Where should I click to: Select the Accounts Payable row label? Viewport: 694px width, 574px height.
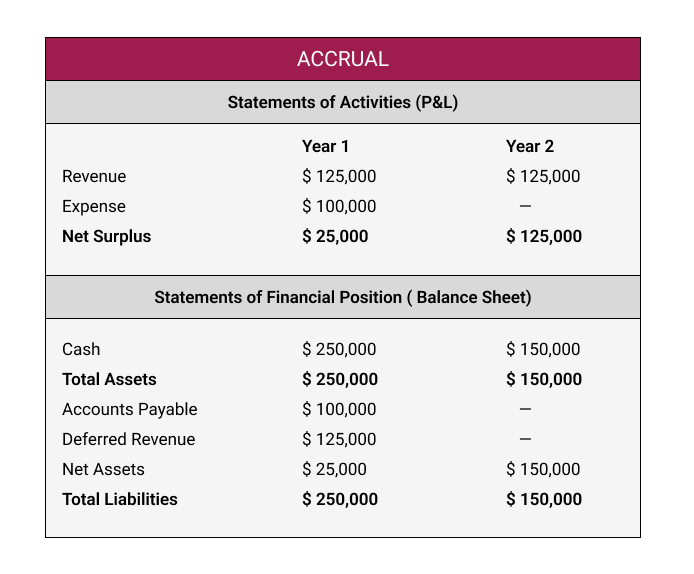pyautogui.click(x=129, y=409)
